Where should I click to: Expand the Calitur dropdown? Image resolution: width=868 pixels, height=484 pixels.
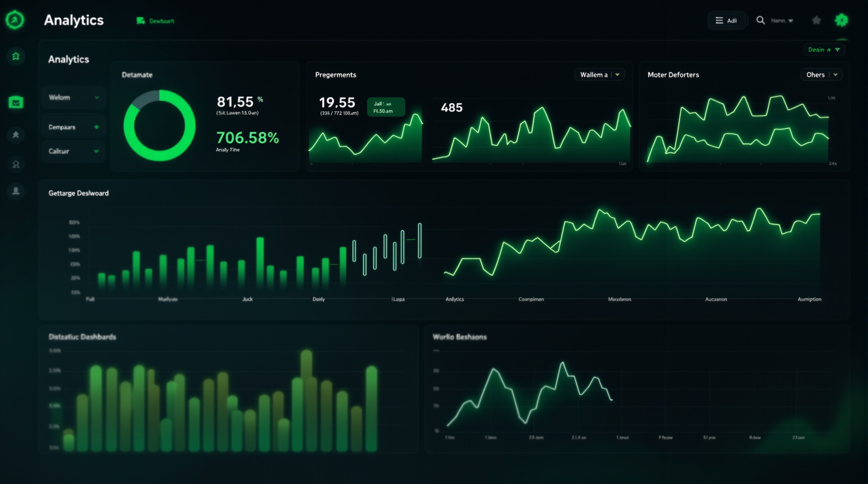click(x=74, y=151)
